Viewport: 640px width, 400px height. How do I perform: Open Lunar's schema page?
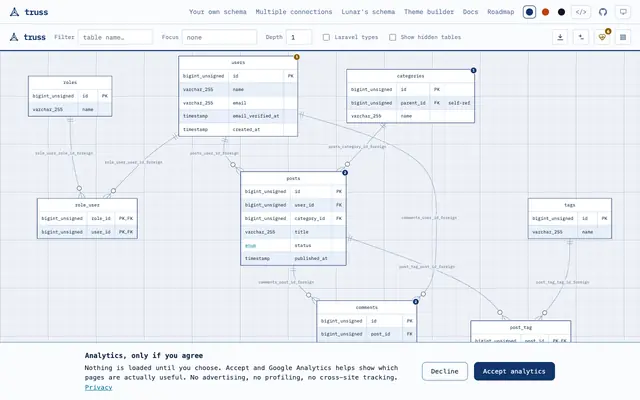point(368,12)
